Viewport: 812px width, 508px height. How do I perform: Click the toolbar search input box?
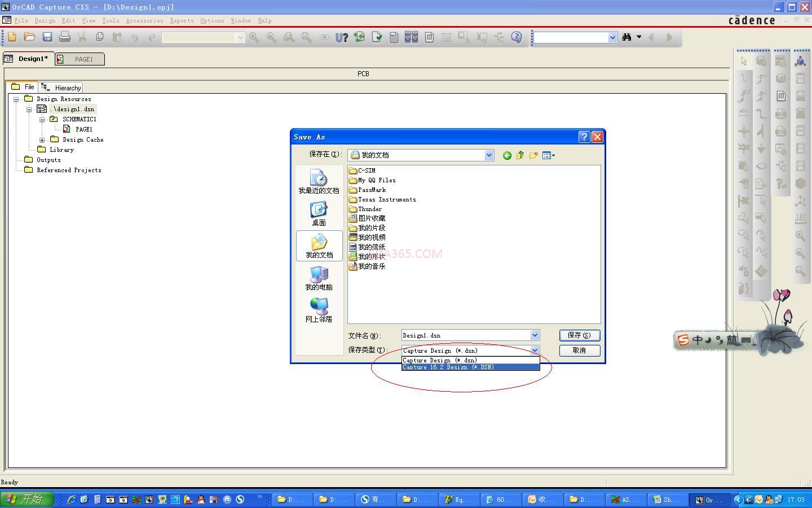click(x=571, y=37)
